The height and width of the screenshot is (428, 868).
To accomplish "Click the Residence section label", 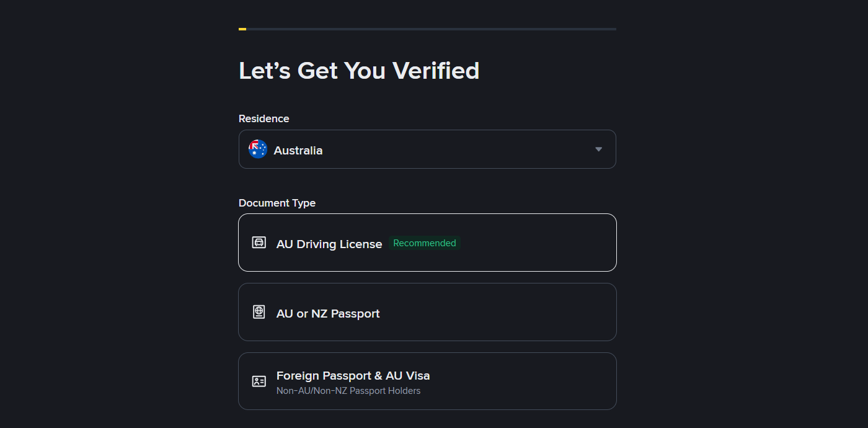I will click(x=263, y=118).
